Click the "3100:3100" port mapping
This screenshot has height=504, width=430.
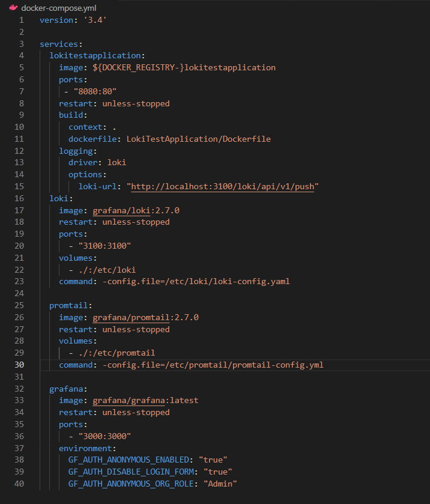[104, 246]
